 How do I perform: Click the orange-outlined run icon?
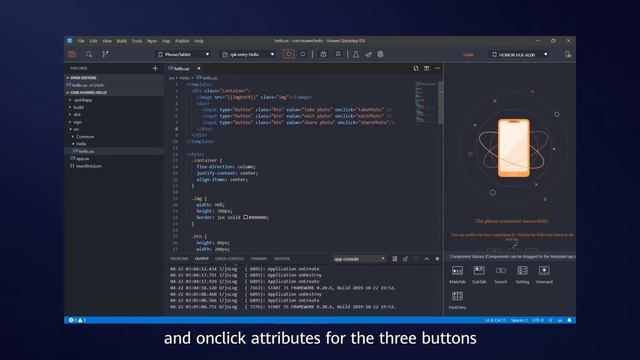coord(289,54)
